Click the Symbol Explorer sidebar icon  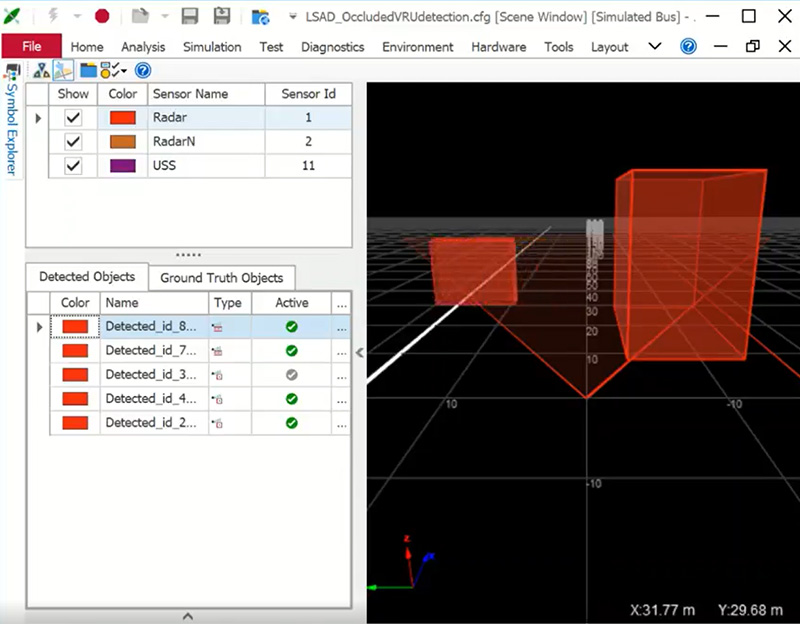[x=12, y=72]
